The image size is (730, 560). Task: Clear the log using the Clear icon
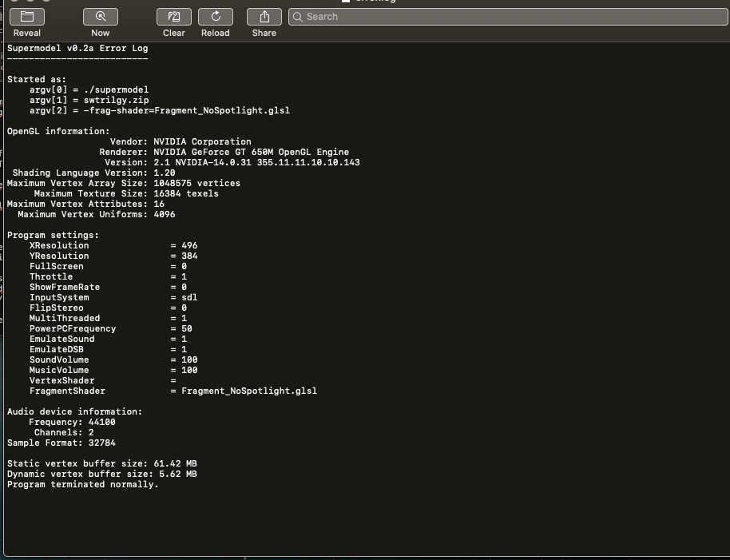[174, 17]
